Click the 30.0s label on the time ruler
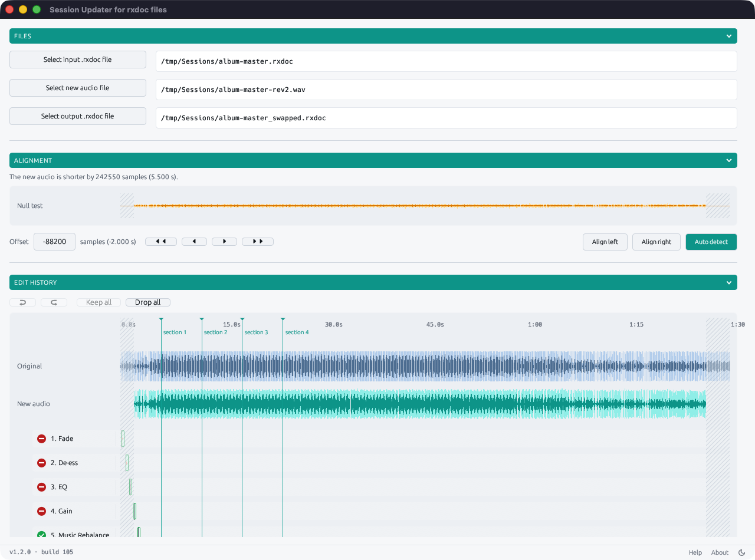755x560 pixels. coord(334,324)
